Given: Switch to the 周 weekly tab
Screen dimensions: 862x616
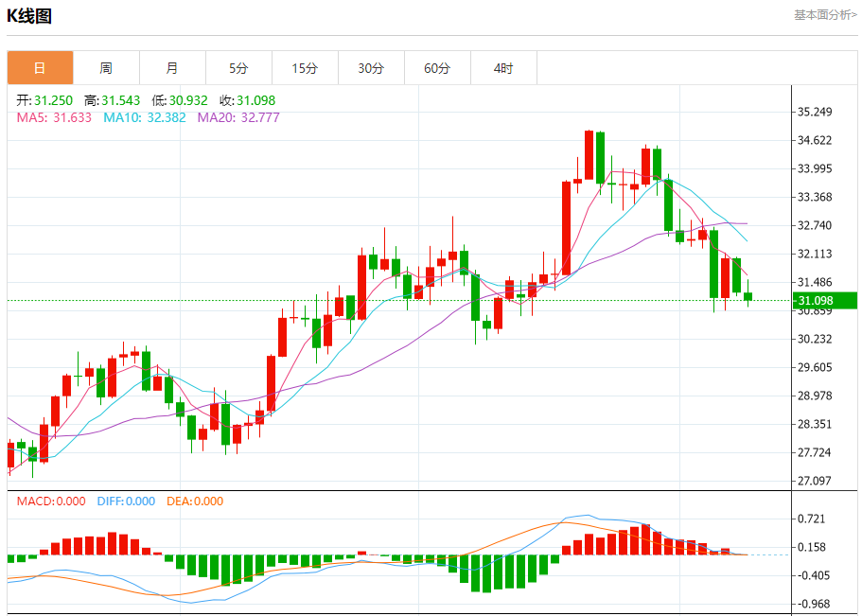Looking at the screenshot, I should click(x=106, y=68).
